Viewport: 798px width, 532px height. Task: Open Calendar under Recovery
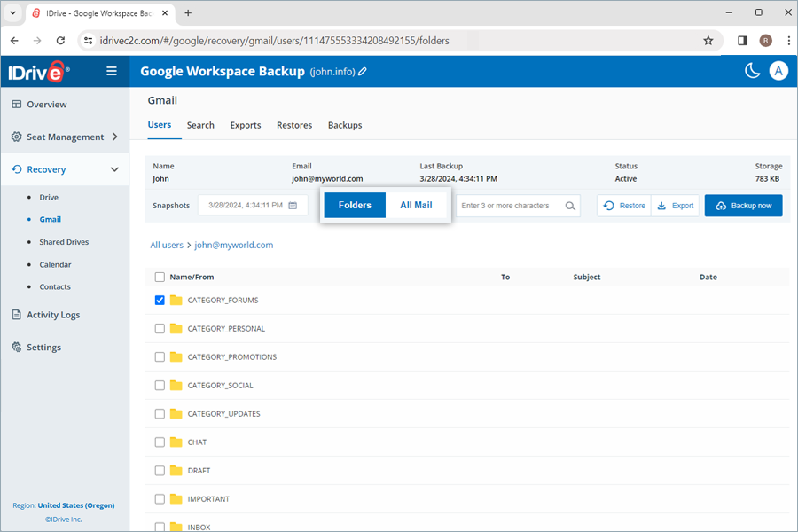point(56,265)
